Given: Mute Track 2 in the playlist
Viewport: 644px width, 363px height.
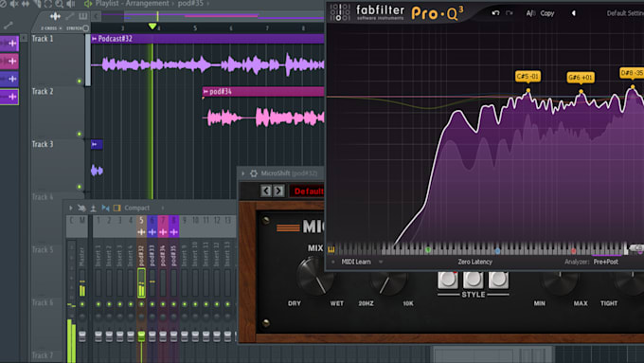Looking at the screenshot, I should [80, 134].
